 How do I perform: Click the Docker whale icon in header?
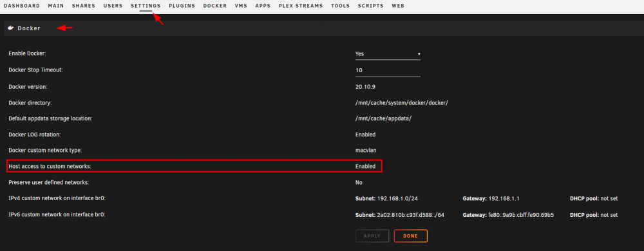11,28
